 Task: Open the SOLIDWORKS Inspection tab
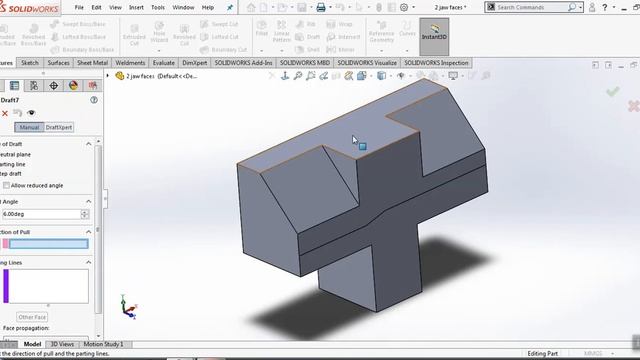tap(436, 63)
